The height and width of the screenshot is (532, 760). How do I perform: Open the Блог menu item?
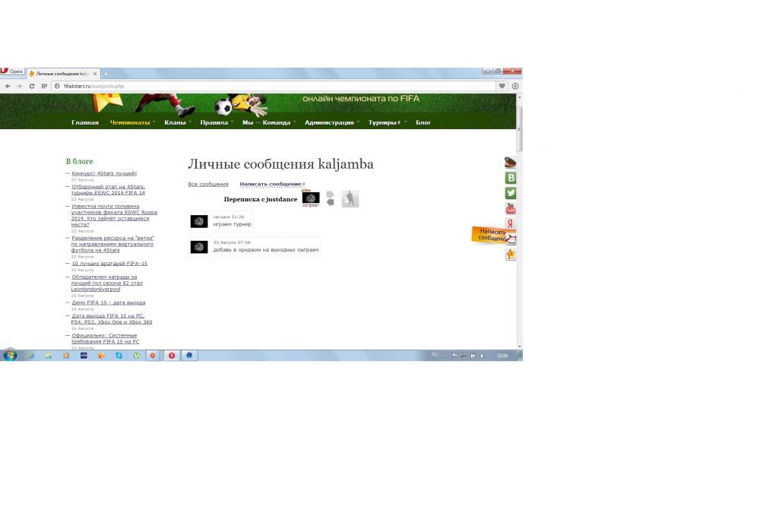(423, 122)
